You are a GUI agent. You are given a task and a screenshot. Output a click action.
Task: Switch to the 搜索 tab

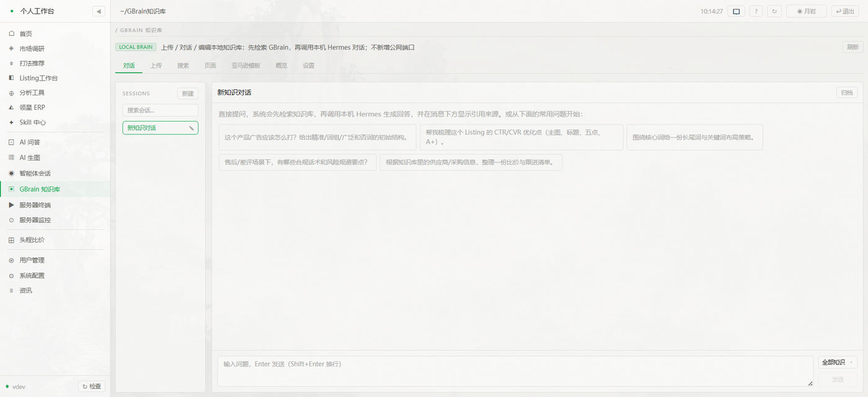coord(183,66)
